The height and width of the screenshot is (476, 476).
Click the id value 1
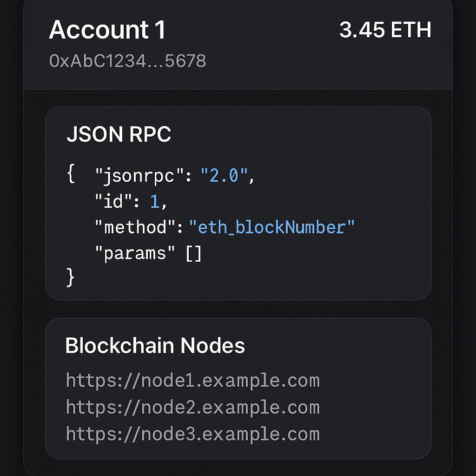154,201
